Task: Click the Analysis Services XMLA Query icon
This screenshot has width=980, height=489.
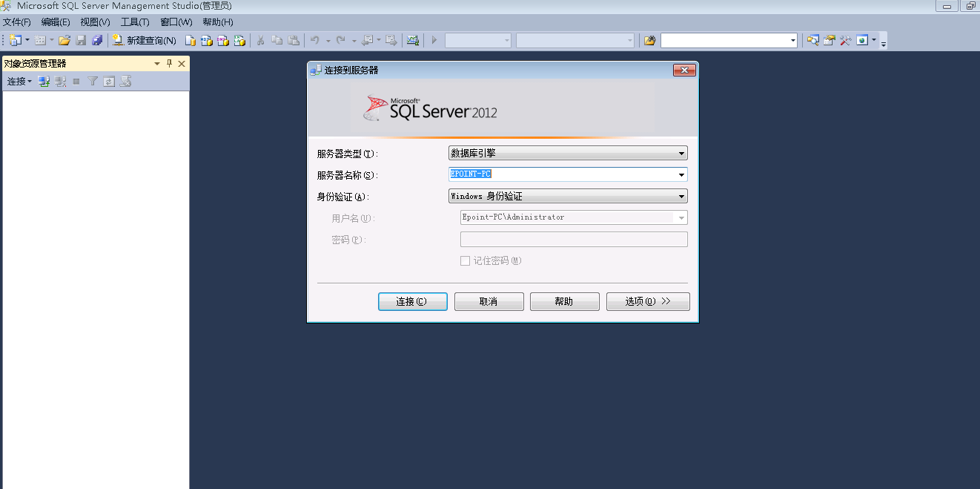Action: pos(239,40)
